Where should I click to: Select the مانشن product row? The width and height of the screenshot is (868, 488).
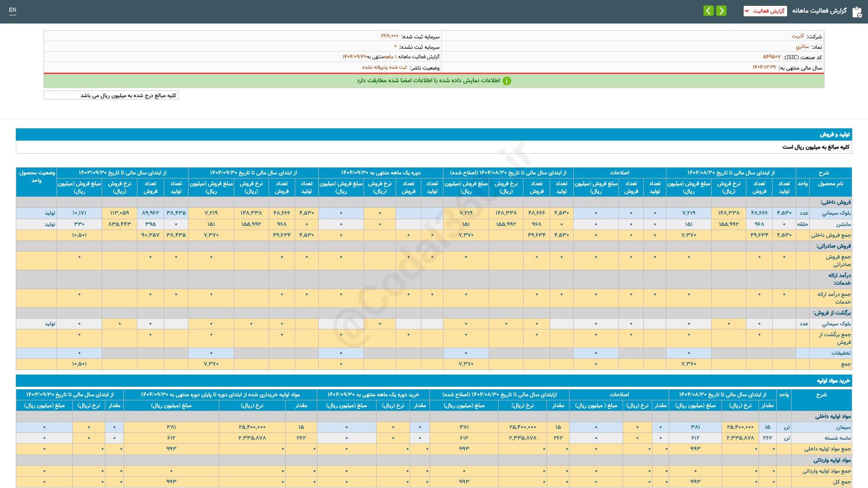(843, 224)
